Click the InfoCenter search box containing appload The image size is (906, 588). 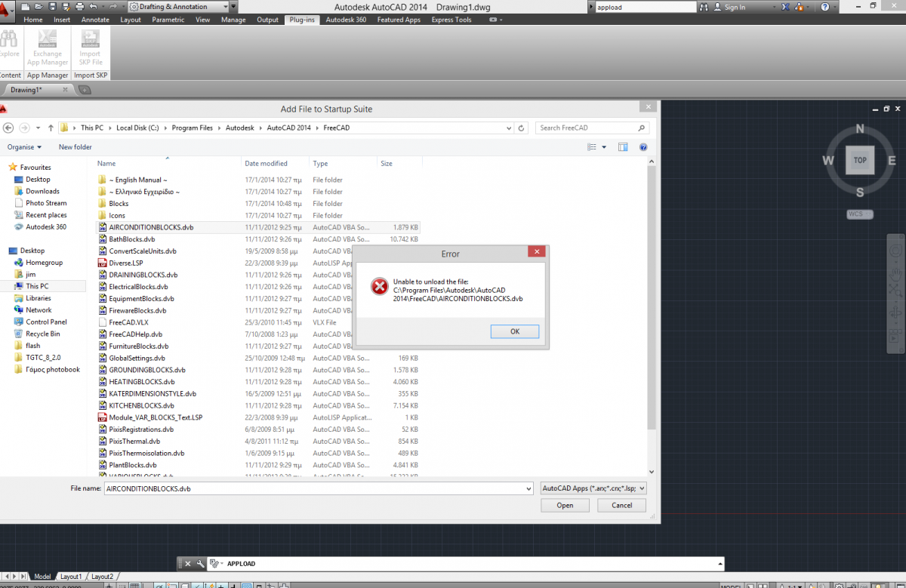pyautogui.click(x=645, y=7)
